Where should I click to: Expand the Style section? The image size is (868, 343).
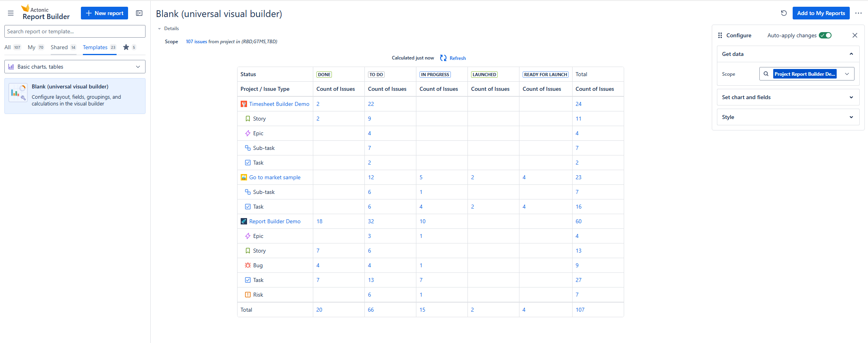[x=788, y=117]
